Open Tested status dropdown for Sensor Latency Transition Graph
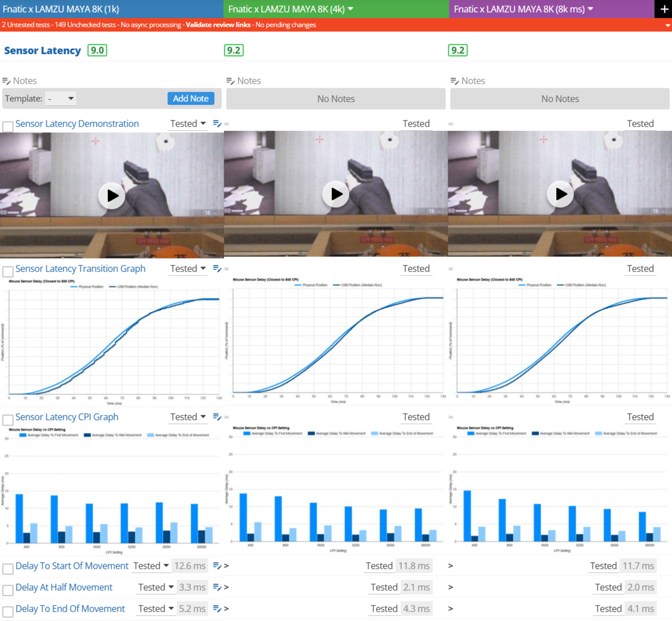The image size is (672, 621). (188, 269)
